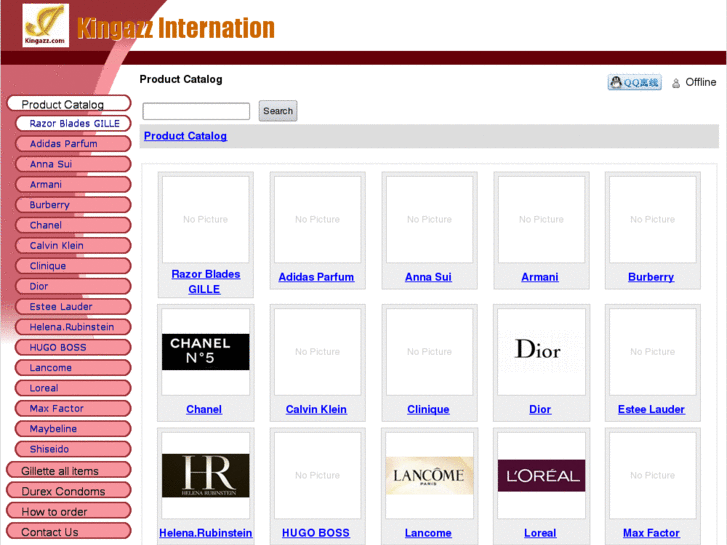
Task: Open Loreal in the sidebar
Action: (x=73, y=388)
